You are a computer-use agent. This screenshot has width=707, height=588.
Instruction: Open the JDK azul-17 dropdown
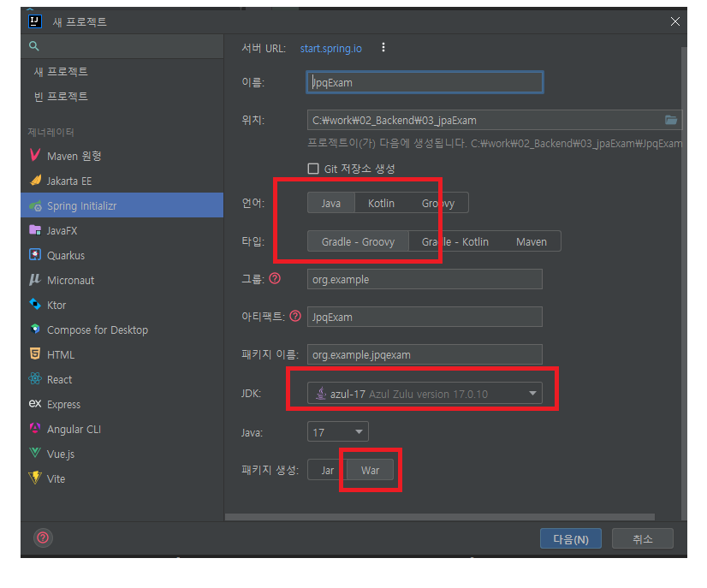point(425,393)
